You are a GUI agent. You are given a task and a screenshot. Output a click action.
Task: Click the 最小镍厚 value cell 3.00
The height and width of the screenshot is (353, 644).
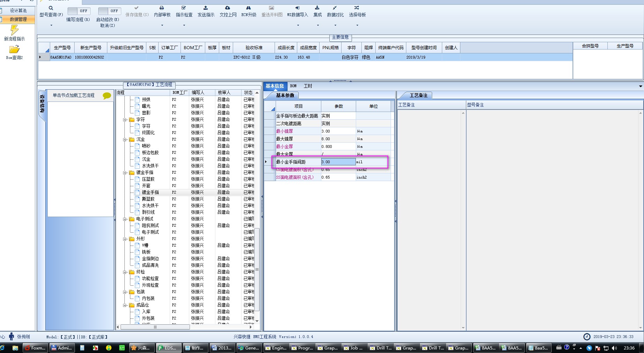[338, 131]
